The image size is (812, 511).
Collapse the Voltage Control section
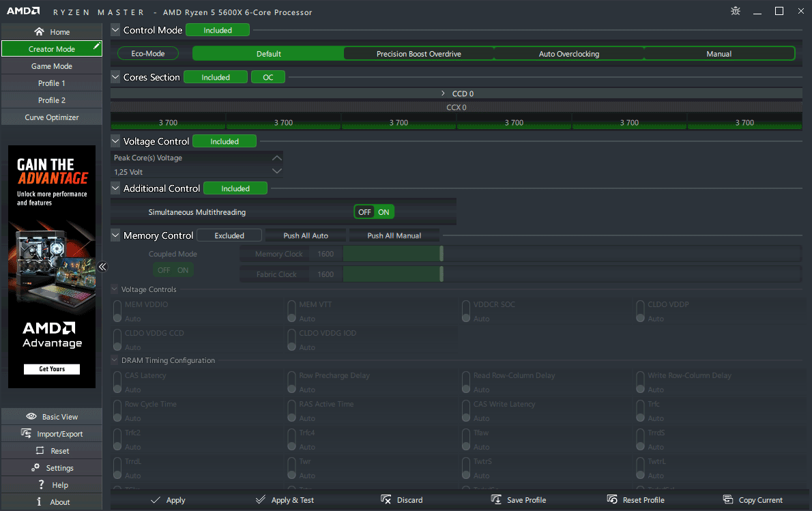coord(115,141)
